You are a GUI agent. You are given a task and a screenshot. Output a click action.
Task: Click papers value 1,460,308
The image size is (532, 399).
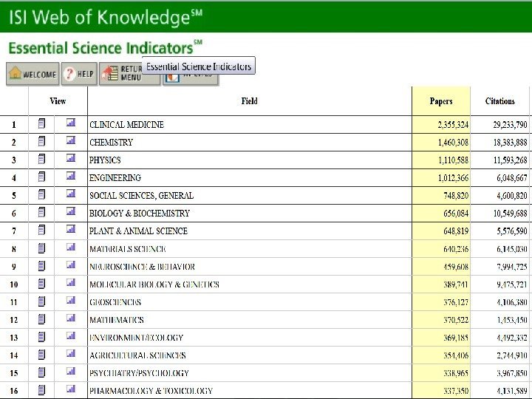[453, 142]
